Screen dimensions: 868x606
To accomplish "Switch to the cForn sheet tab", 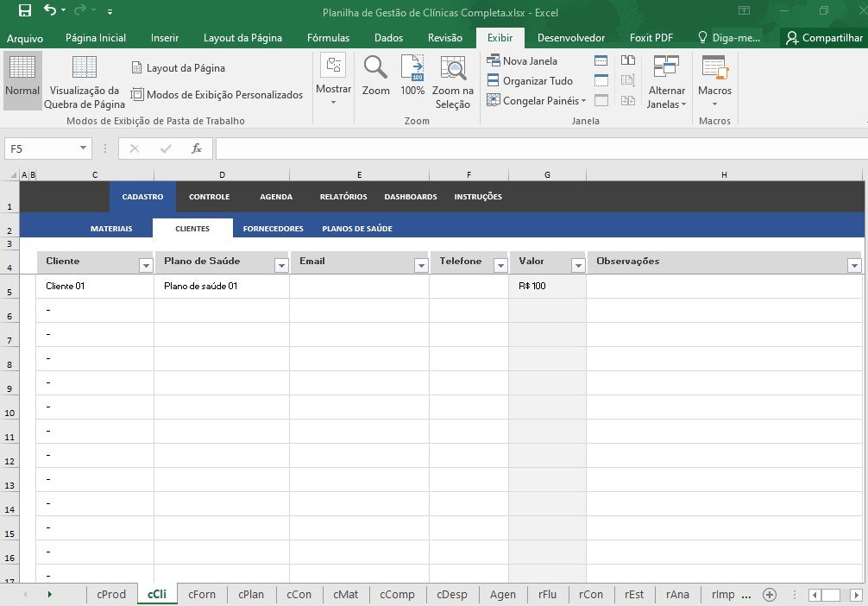I will (x=202, y=594).
